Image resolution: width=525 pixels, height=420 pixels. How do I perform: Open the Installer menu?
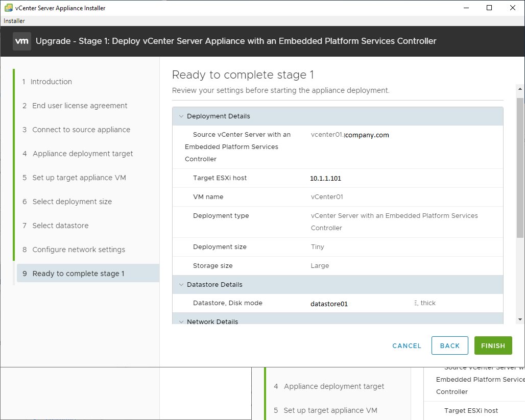tap(14, 21)
